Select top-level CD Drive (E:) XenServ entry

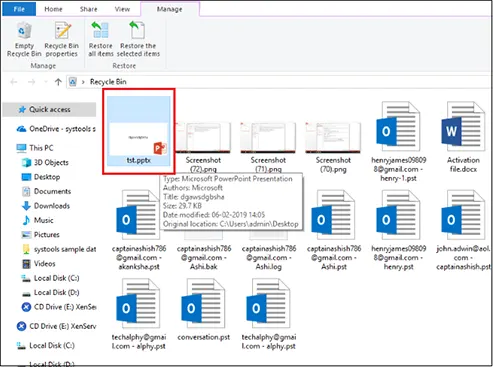click(x=56, y=326)
